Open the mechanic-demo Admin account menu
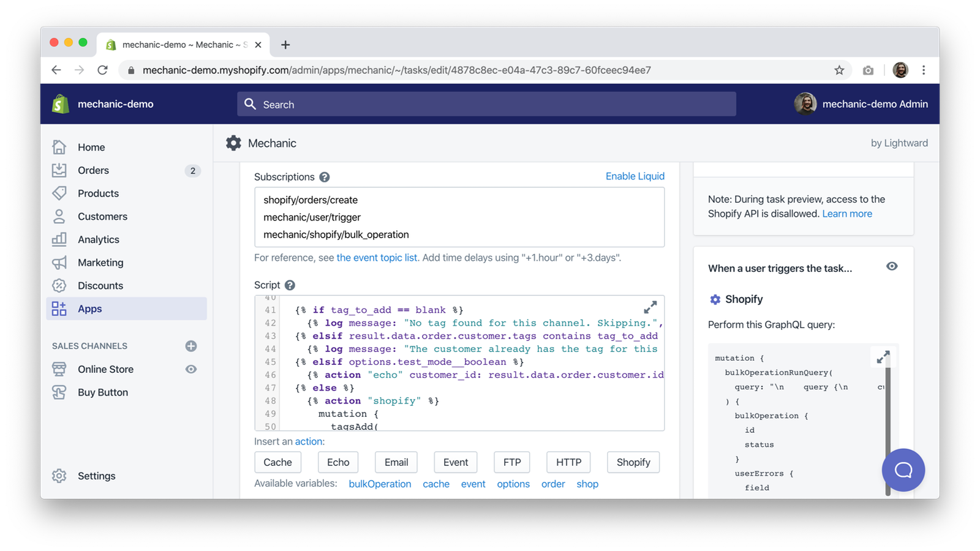Viewport: 980px width, 551px height. (x=861, y=104)
